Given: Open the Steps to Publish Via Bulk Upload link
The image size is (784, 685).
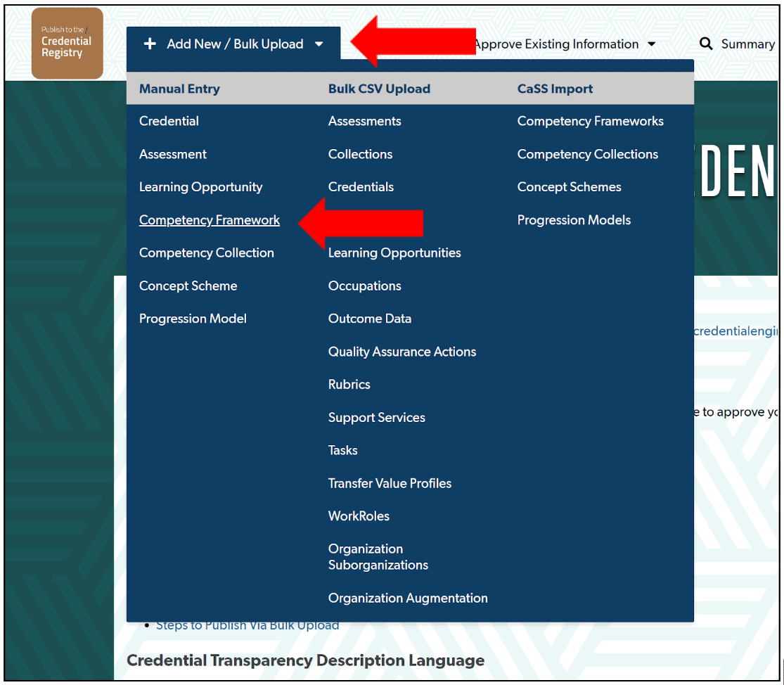Looking at the screenshot, I should pyautogui.click(x=248, y=625).
